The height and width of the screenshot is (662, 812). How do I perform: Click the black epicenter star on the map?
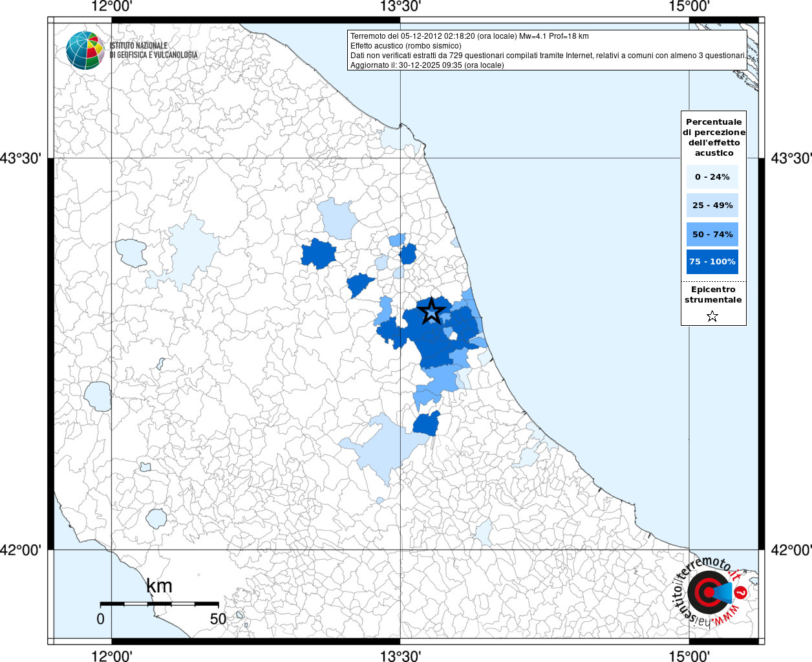(431, 312)
